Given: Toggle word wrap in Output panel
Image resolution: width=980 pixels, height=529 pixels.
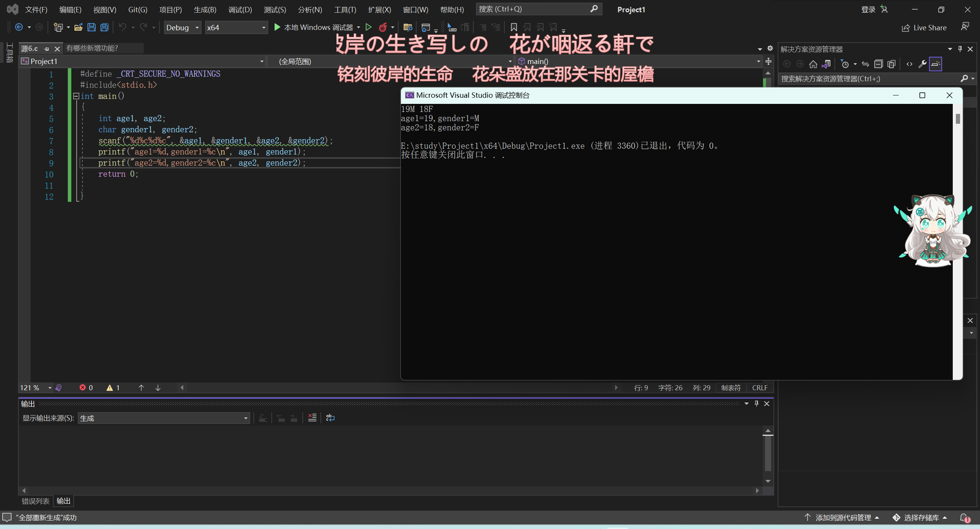Looking at the screenshot, I should [330, 418].
